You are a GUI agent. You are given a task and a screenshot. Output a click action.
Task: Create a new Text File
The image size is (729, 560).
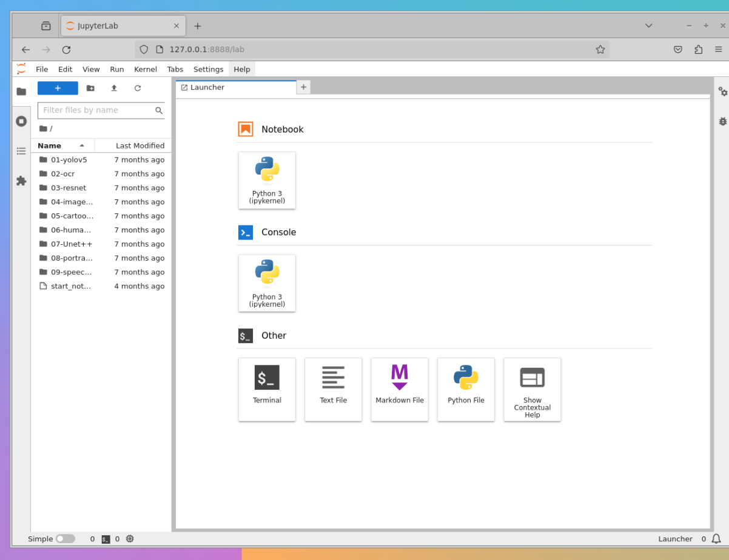pos(333,390)
